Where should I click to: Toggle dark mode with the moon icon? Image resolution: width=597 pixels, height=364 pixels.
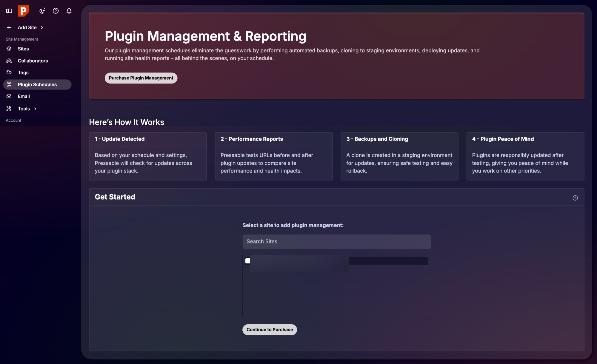pos(42,11)
